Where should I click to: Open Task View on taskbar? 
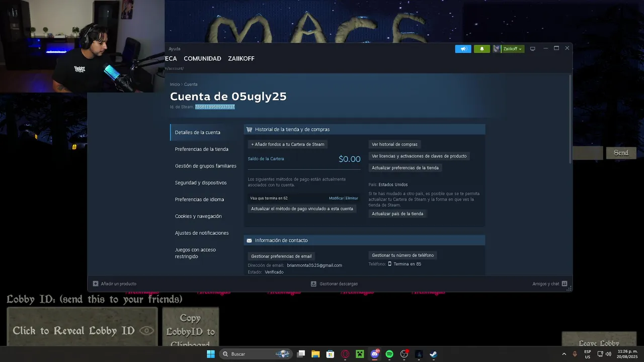(301, 354)
